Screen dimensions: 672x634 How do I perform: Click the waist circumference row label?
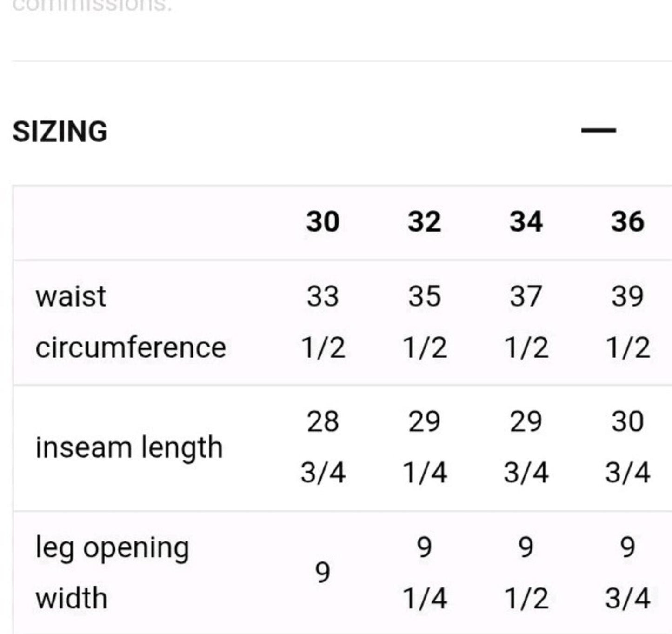click(131, 322)
